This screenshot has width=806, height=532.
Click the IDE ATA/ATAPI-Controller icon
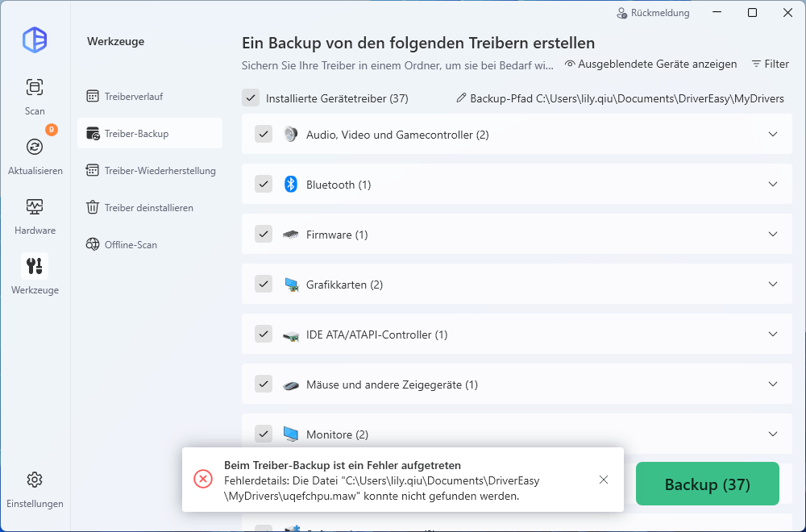291,335
